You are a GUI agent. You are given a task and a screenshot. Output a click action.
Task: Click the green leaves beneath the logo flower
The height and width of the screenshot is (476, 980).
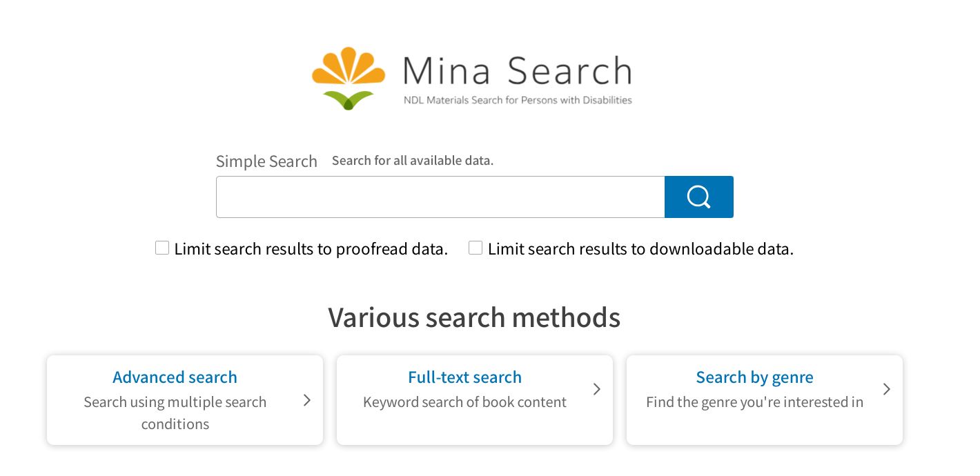click(x=348, y=100)
